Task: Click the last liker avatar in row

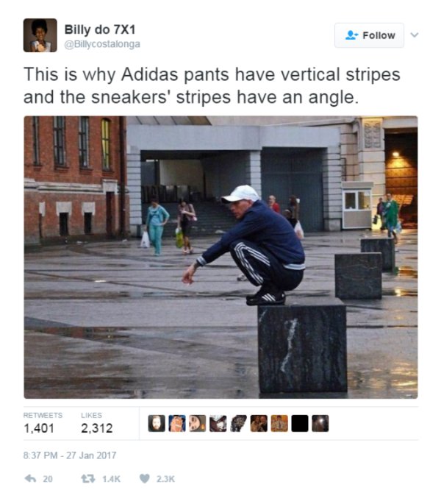Action: 320,423
